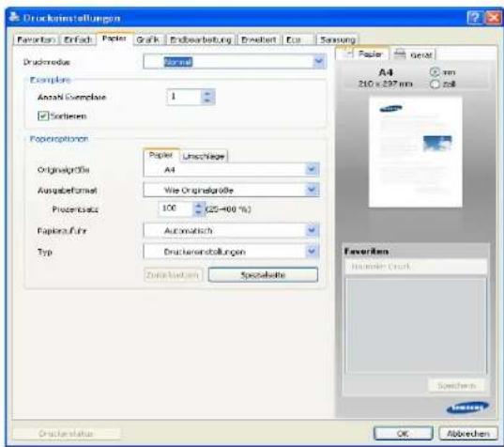504x447 pixels.
Task: Click the Favoriten name input field
Action: point(416,267)
